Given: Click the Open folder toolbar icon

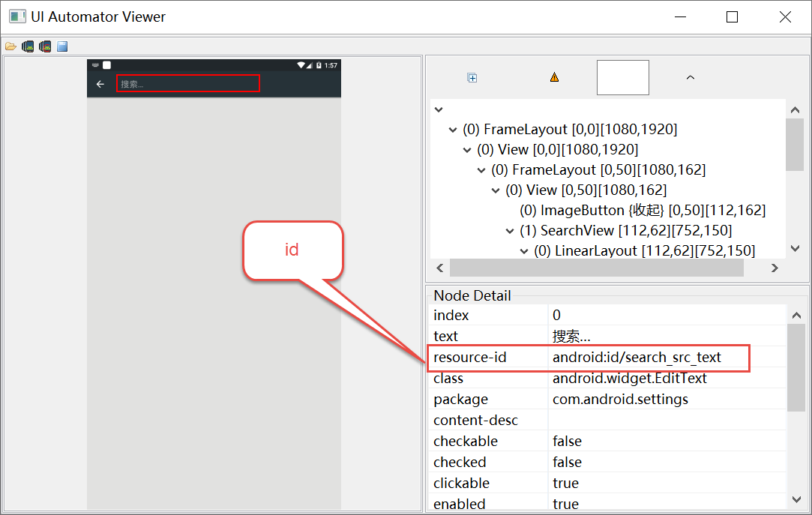Looking at the screenshot, I should pyautogui.click(x=10, y=46).
